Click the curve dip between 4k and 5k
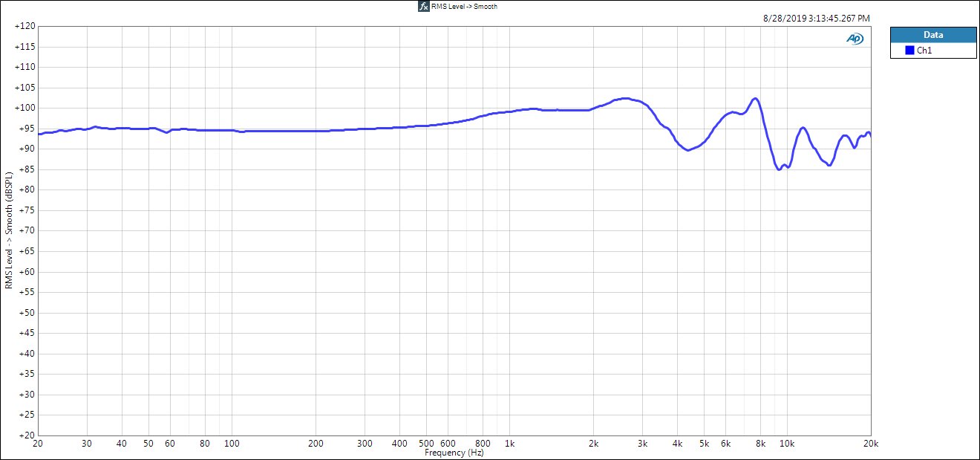This screenshot has height=460, width=980. coord(688,150)
